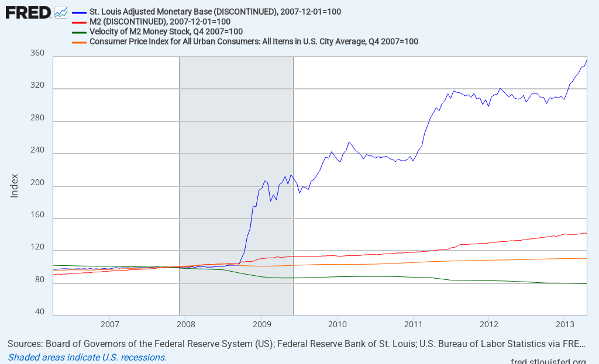Click the Index y-axis title
Screen dimensions: 599x364
[x=14, y=186]
